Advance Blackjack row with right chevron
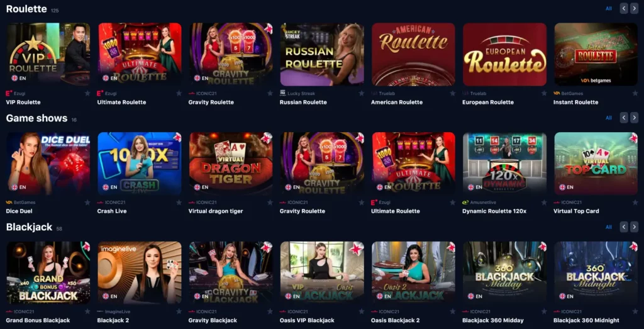 point(634,226)
